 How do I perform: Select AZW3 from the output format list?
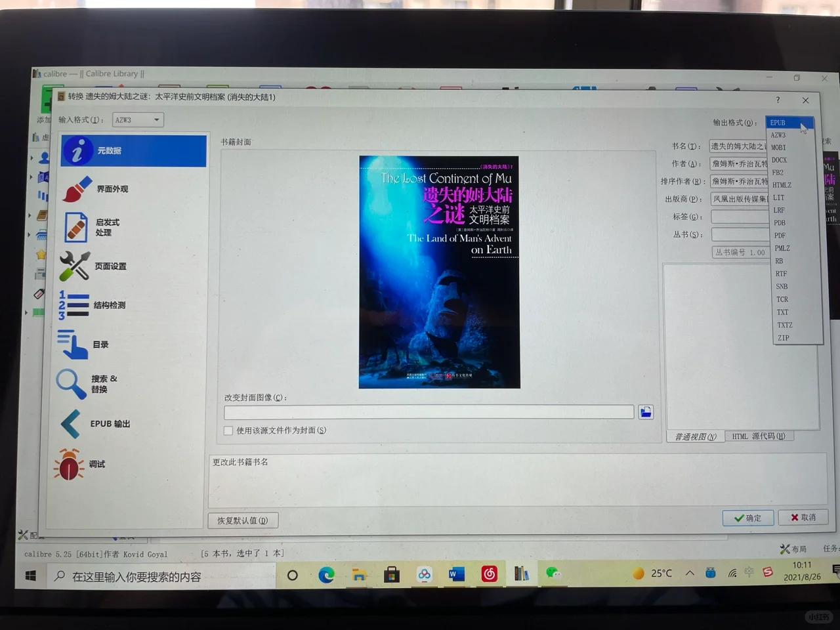point(778,135)
